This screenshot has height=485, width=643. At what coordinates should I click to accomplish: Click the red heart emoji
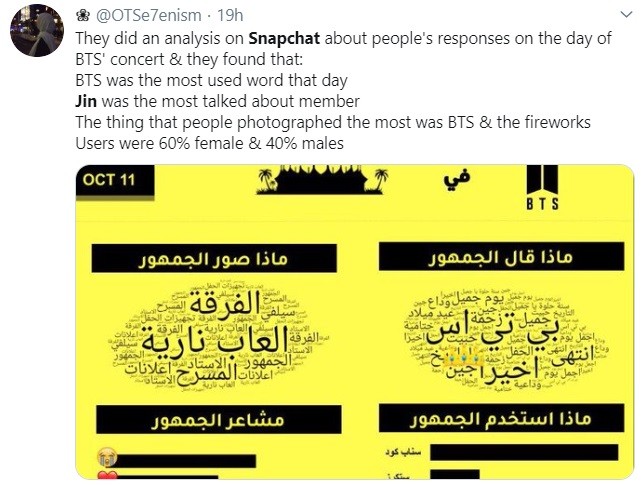click(x=101, y=474)
